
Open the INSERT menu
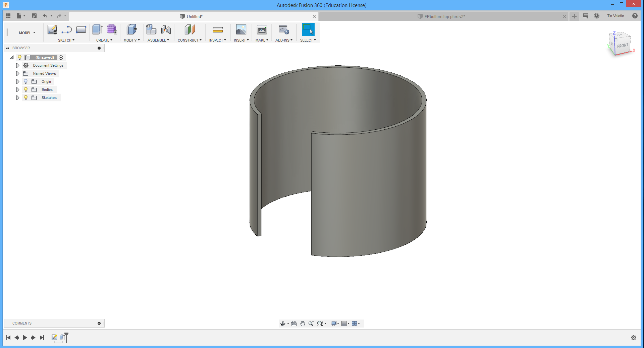[x=241, y=40]
